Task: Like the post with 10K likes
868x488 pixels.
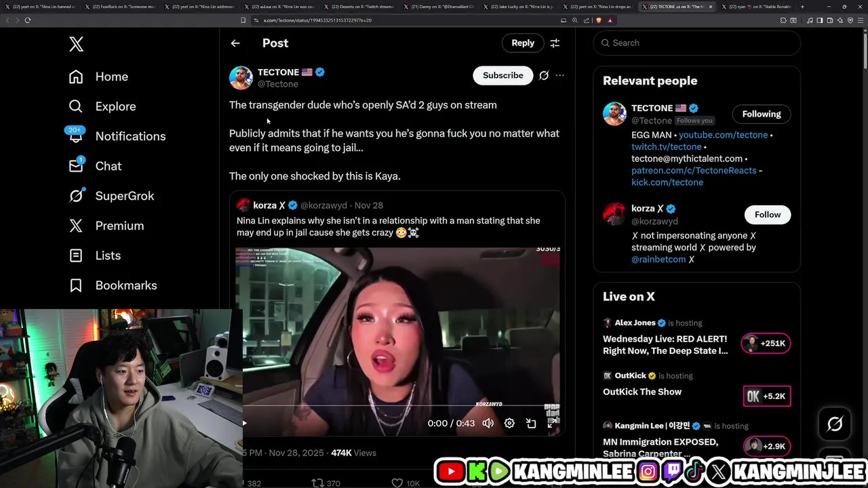Action: pyautogui.click(x=398, y=483)
